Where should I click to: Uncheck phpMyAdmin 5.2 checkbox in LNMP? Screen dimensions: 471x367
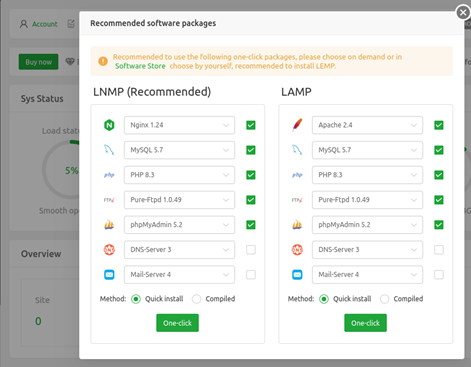(251, 225)
